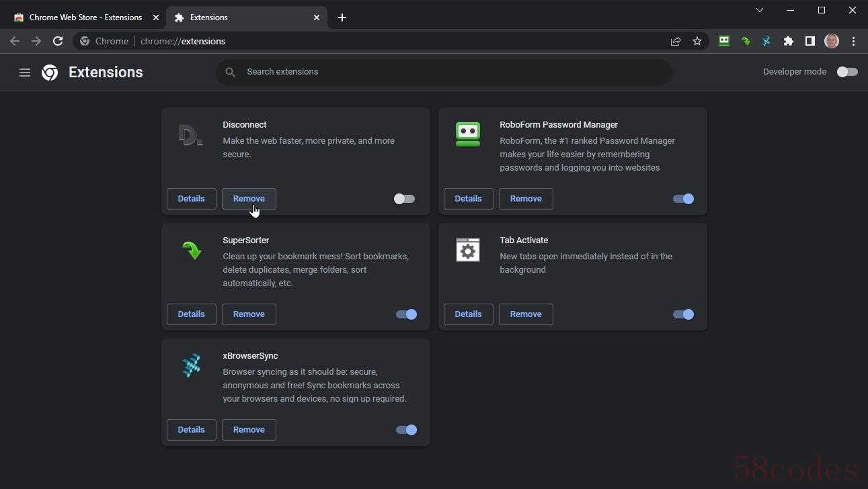The height and width of the screenshot is (489, 868).
Task: Turn on Developer mode
Action: click(x=847, y=72)
